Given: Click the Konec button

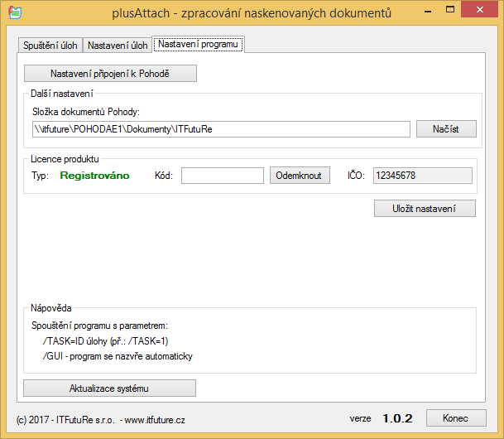Looking at the screenshot, I should tap(456, 418).
